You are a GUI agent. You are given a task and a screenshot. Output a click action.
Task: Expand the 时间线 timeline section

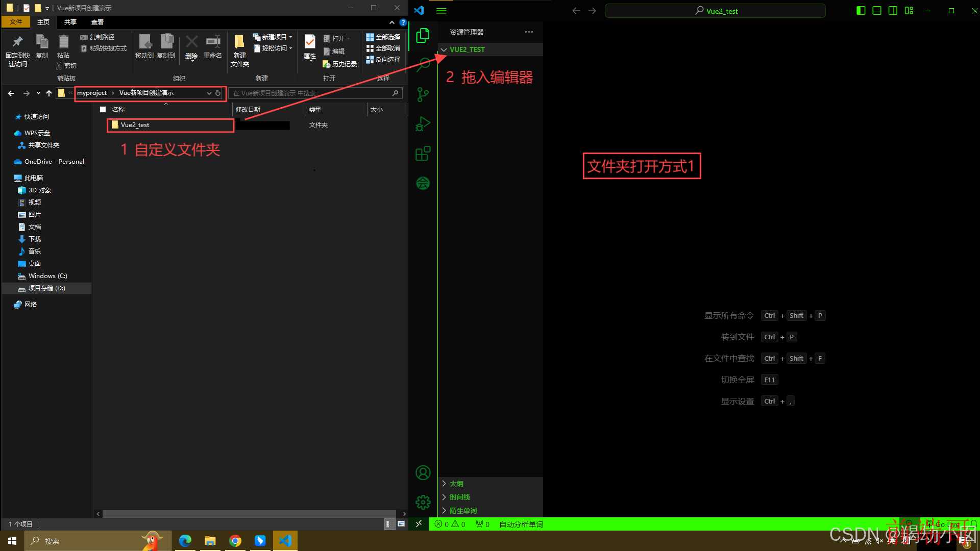tap(491, 497)
